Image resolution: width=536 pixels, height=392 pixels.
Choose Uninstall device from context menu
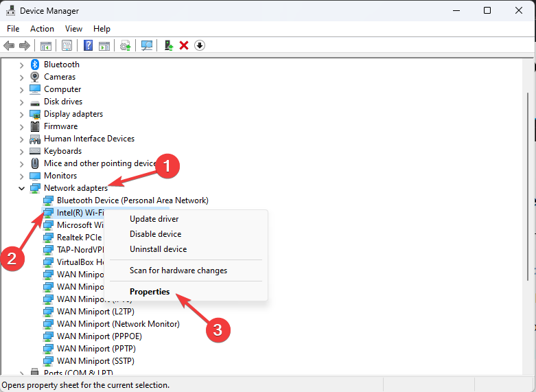(x=186, y=249)
